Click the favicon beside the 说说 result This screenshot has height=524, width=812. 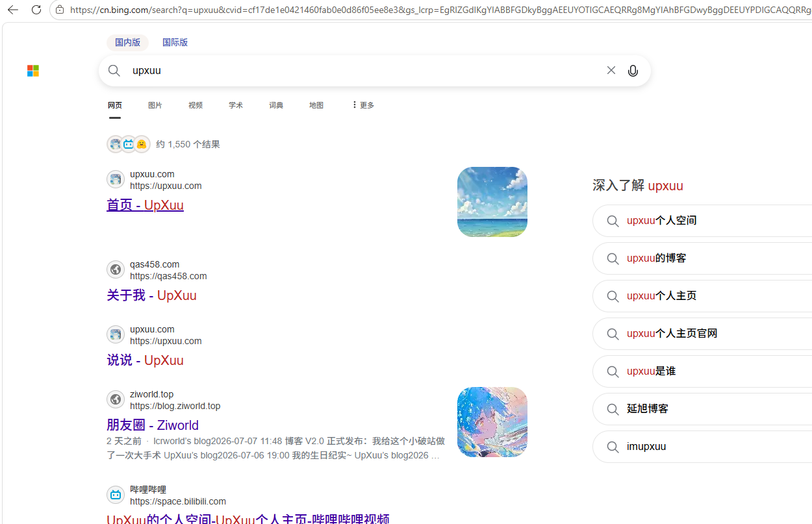[x=116, y=334]
